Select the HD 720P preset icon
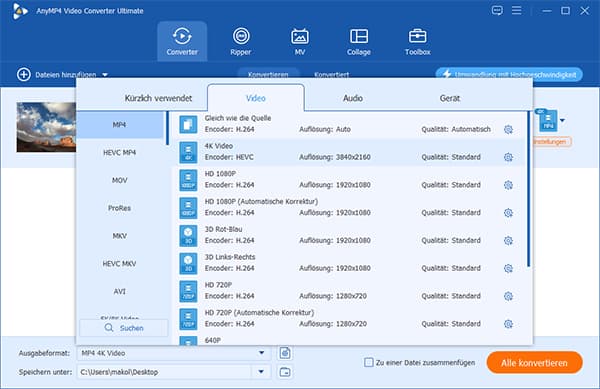The width and height of the screenshot is (600, 389). 188,291
